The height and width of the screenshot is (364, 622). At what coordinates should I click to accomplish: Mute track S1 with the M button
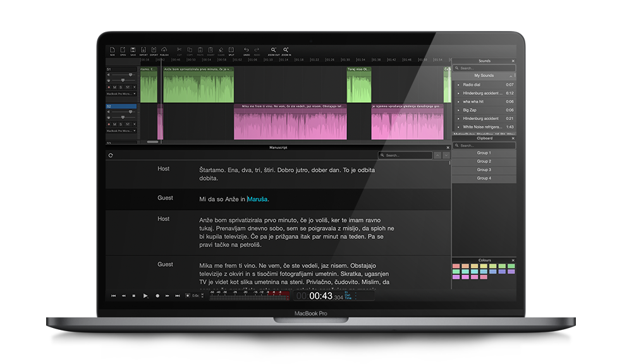(x=114, y=87)
